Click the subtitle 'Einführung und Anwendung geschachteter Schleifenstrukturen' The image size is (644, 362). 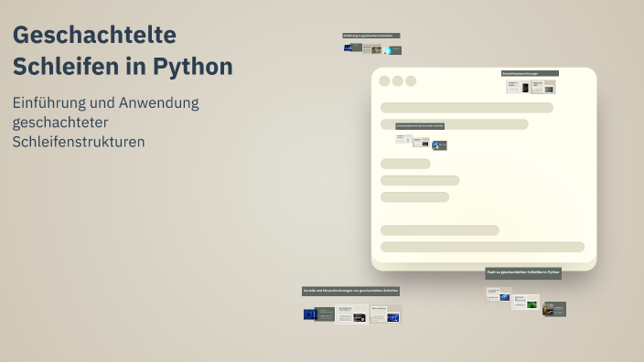(105, 122)
